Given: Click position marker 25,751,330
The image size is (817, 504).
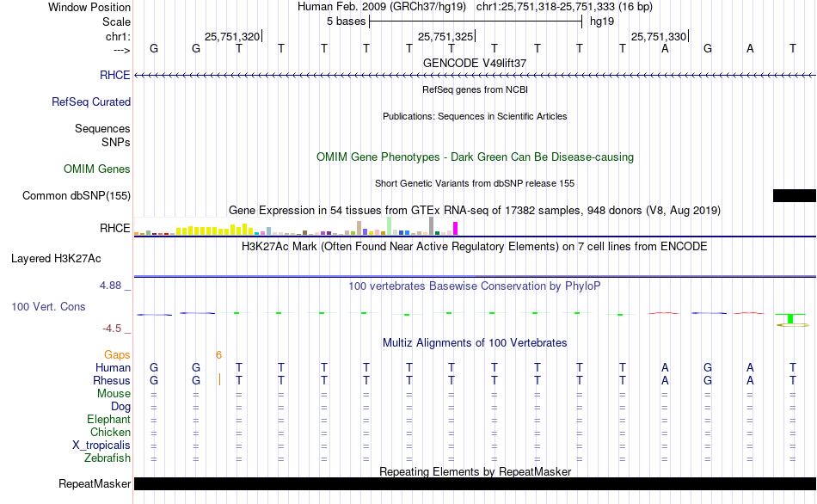Looking at the screenshot, I should point(659,36).
